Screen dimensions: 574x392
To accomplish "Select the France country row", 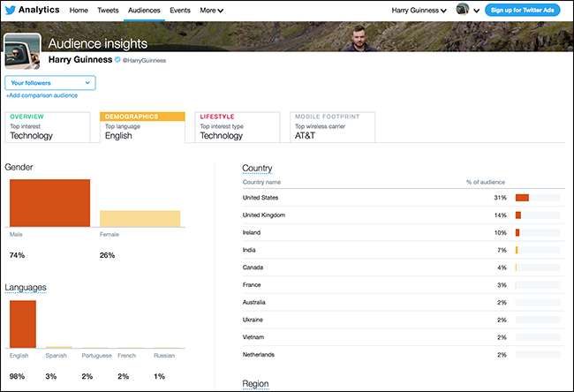I will [403, 285].
